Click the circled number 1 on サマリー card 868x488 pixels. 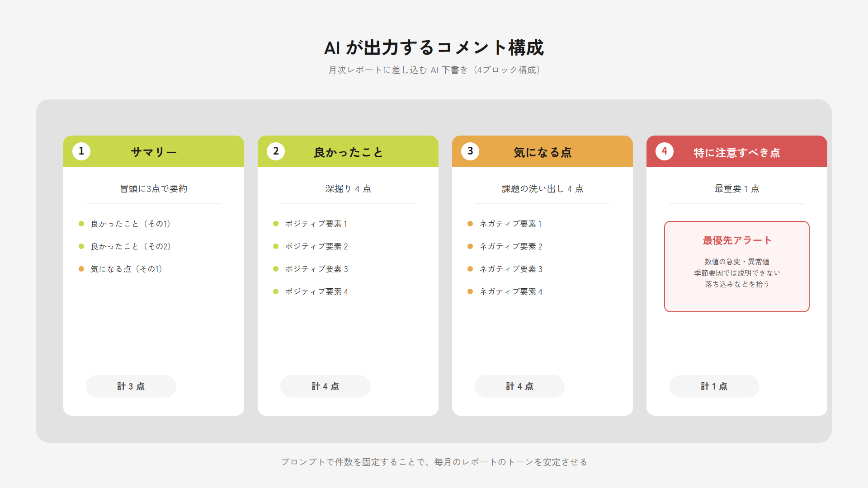tap(81, 151)
